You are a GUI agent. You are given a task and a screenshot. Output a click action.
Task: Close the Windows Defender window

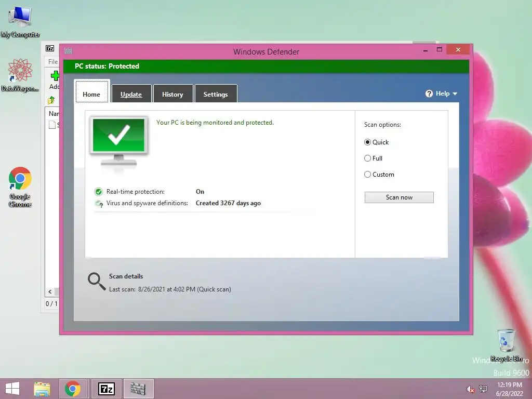point(458,49)
